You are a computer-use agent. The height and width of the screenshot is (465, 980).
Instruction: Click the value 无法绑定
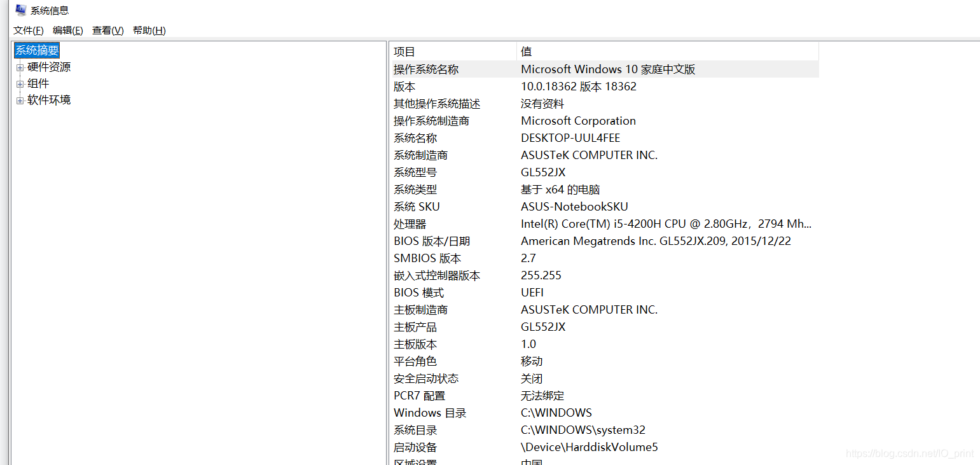coord(542,396)
